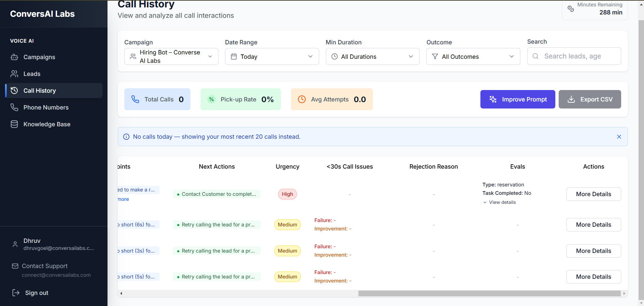Click More Details for the short (5s) row
Image resolution: width=644 pixels, height=306 pixels.
[594, 277]
